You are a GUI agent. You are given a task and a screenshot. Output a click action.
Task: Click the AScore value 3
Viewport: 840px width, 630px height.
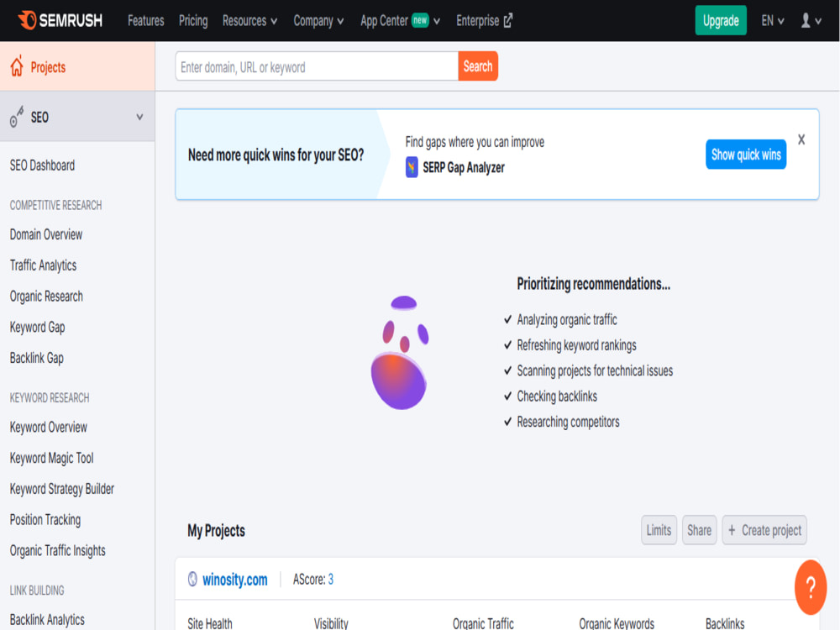[x=330, y=579]
